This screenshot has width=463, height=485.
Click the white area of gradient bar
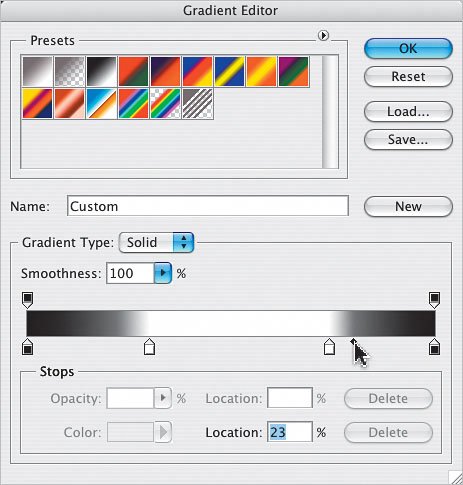coord(238,323)
